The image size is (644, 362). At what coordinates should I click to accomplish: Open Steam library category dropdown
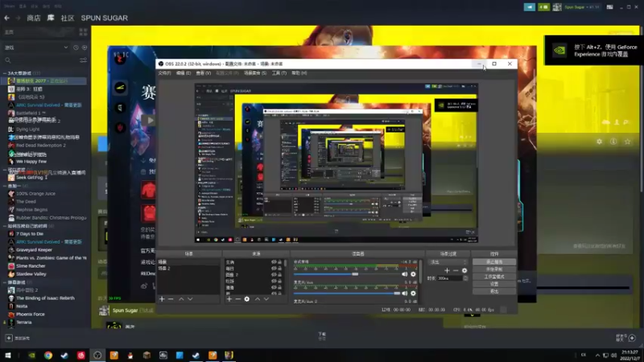tap(36, 47)
